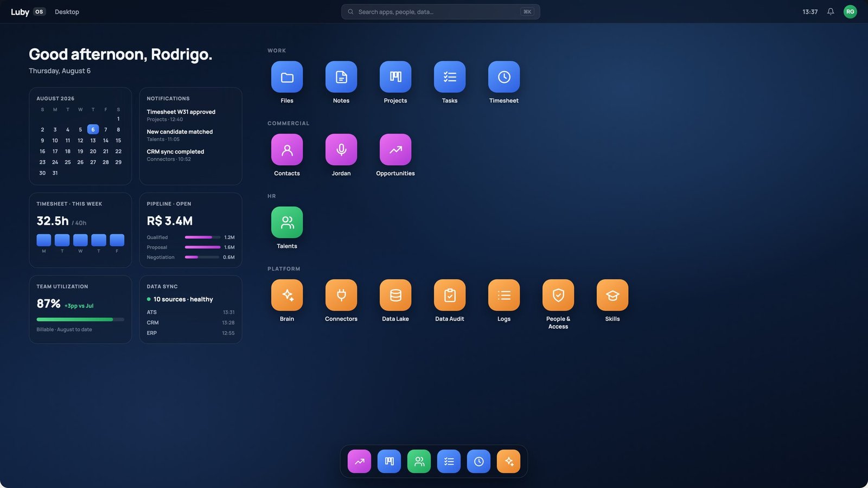This screenshot has height=488, width=868.
Task: Open the Timesheet app in Work section
Action: coord(504,77)
